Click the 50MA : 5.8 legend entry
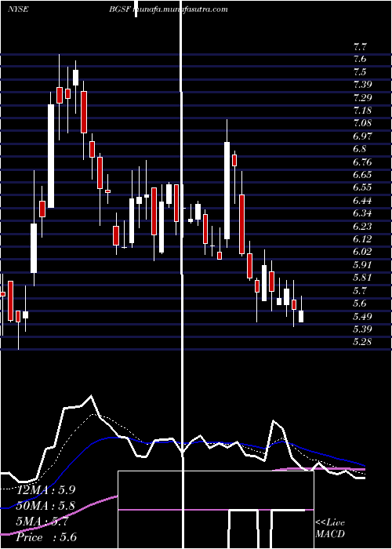Viewport: 392px width, 549px height. click(45, 506)
